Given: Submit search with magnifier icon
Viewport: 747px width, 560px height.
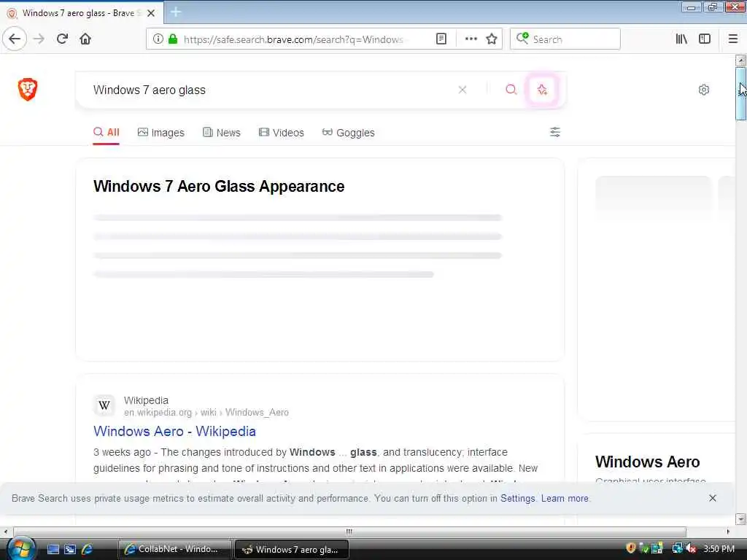Looking at the screenshot, I should click(511, 90).
